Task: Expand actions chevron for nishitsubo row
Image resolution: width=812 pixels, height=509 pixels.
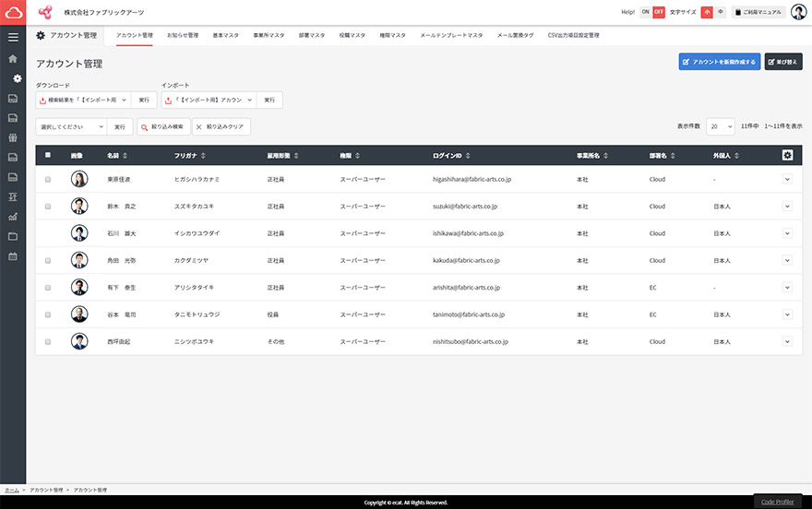Action: (787, 341)
